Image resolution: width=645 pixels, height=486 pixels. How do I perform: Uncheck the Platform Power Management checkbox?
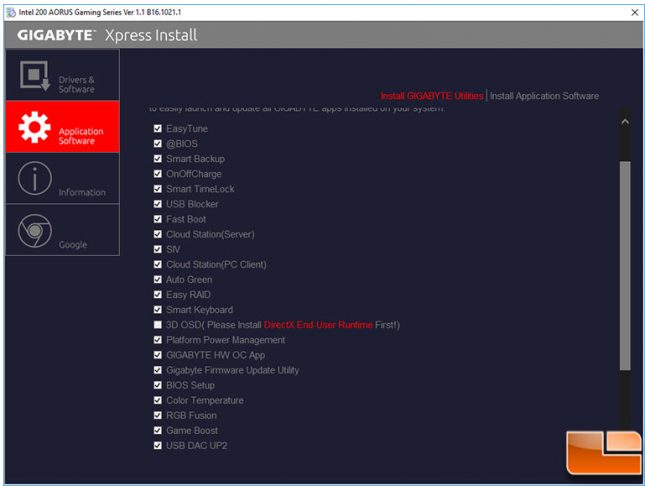(x=158, y=340)
